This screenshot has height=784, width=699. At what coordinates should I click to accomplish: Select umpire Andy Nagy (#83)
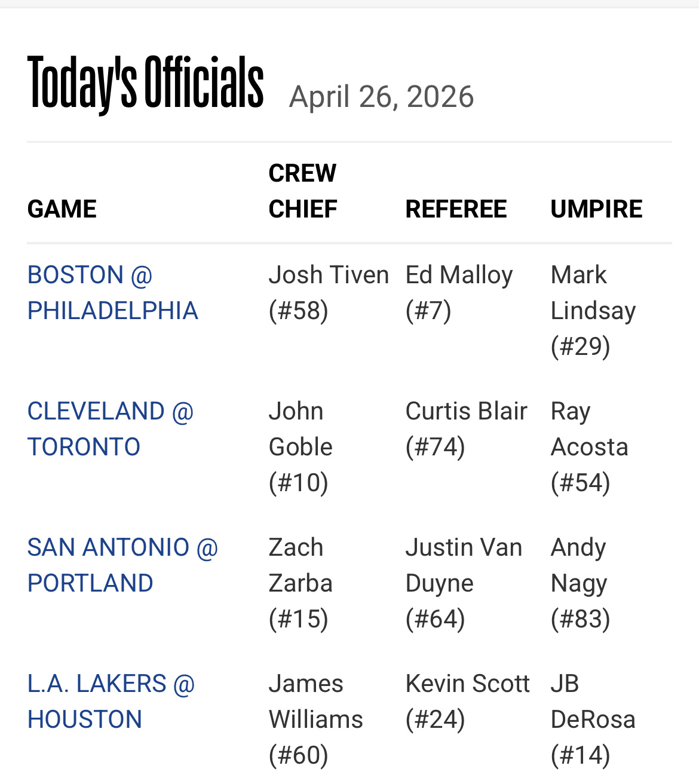[x=580, y=583]
